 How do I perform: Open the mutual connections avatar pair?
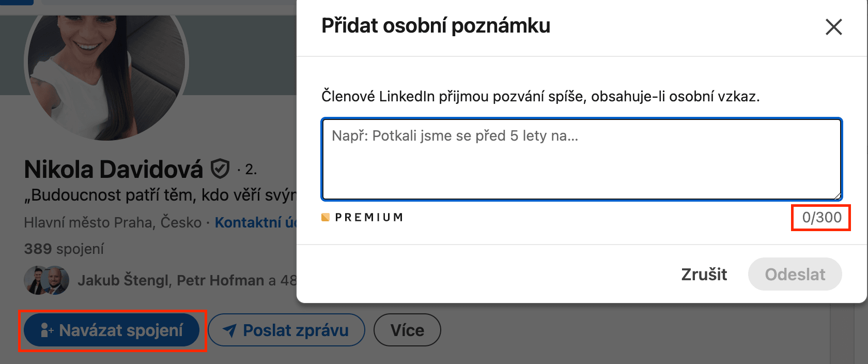pyautogui.click(x=47, y=280)
